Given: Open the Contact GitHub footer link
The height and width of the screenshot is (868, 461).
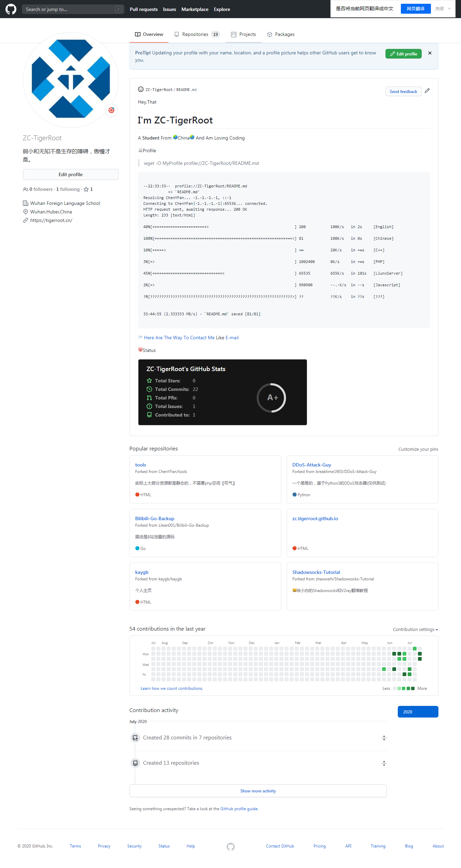Looking at the screenshot, I should [280, 846].
